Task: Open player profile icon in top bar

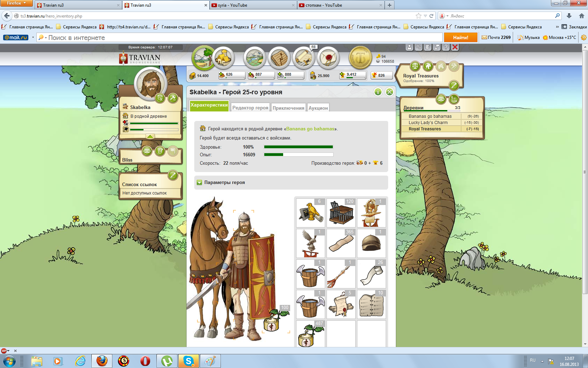Action: pos(409,47)
